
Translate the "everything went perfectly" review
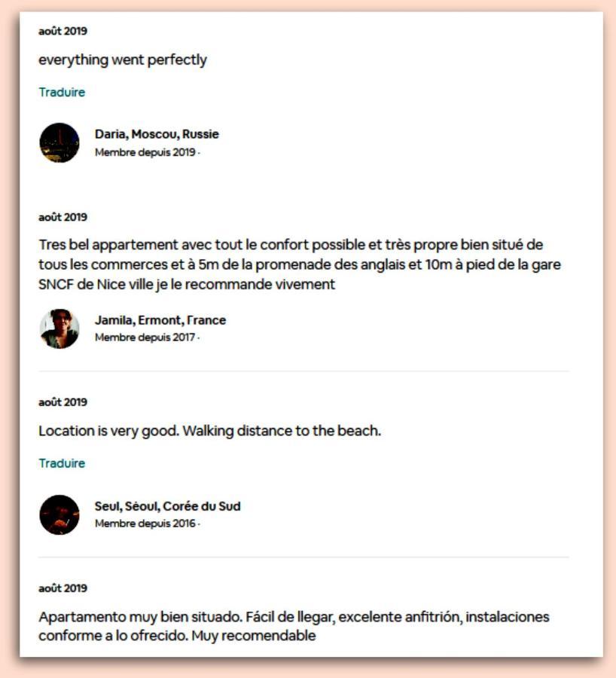(x=62, y=93)
